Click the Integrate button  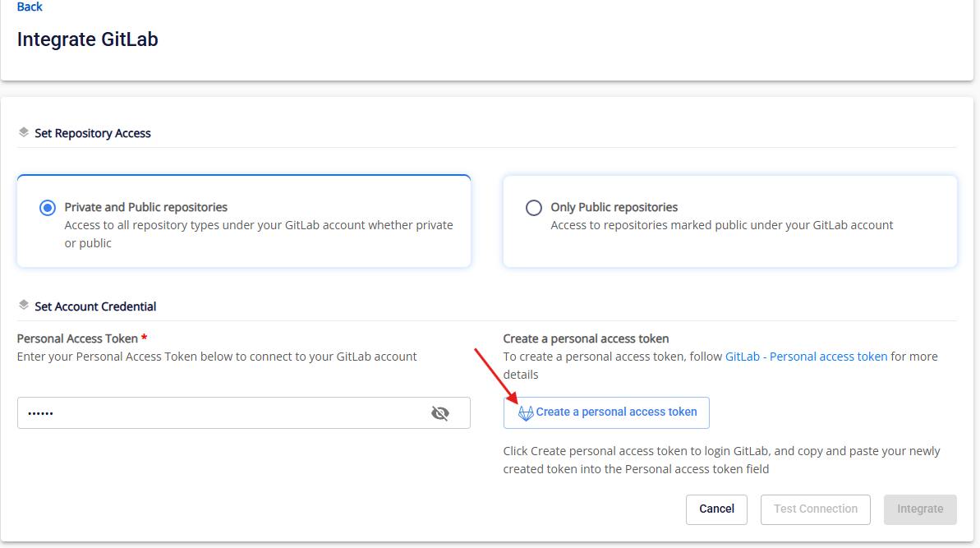(x=920, y=509)
